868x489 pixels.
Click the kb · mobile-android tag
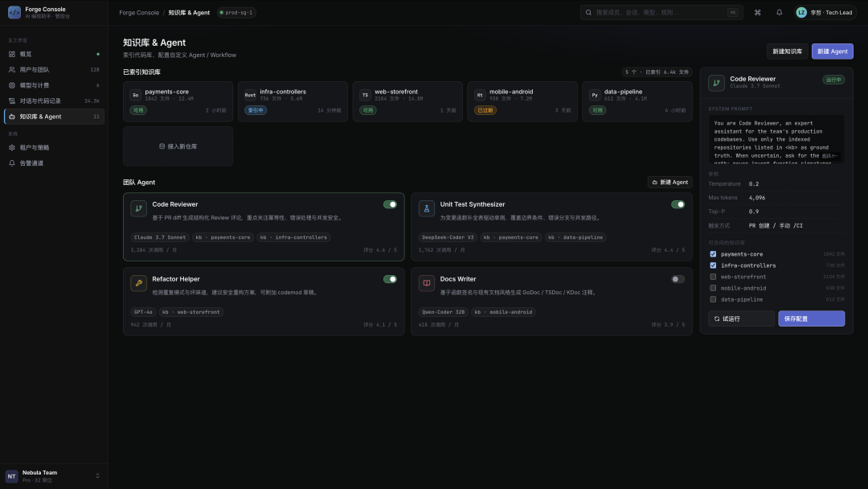(x=503, y=312)
